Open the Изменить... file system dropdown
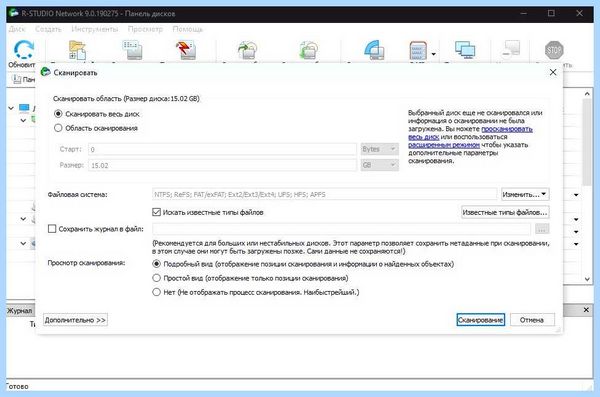 pos(525,194)
